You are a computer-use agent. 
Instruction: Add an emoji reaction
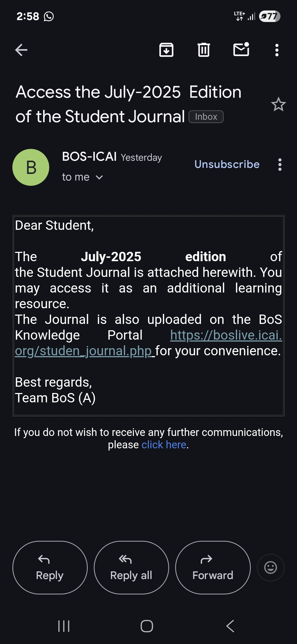(x=271, y=567)
